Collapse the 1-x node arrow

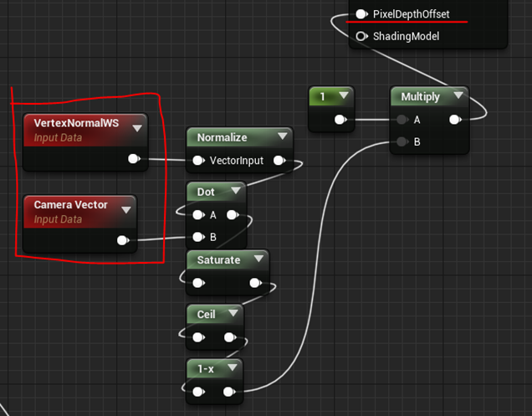coord(233,367)
